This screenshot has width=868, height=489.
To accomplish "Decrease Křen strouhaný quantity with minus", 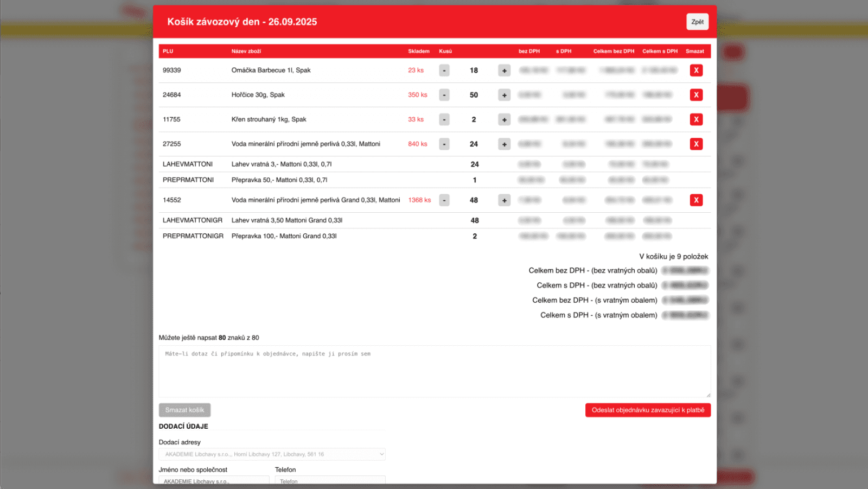I will point(444,119).
